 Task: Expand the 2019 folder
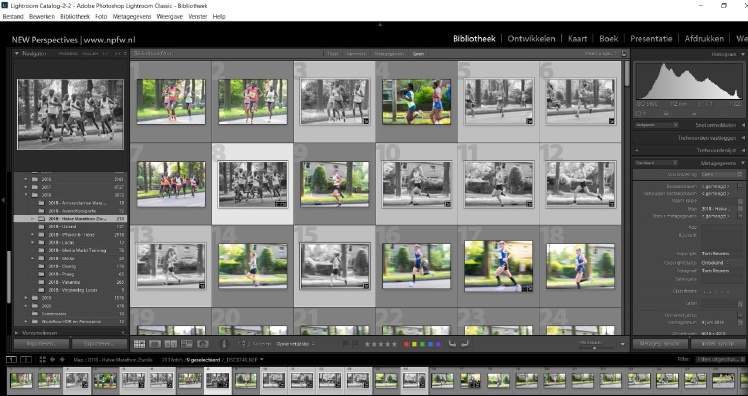(26, 298)
